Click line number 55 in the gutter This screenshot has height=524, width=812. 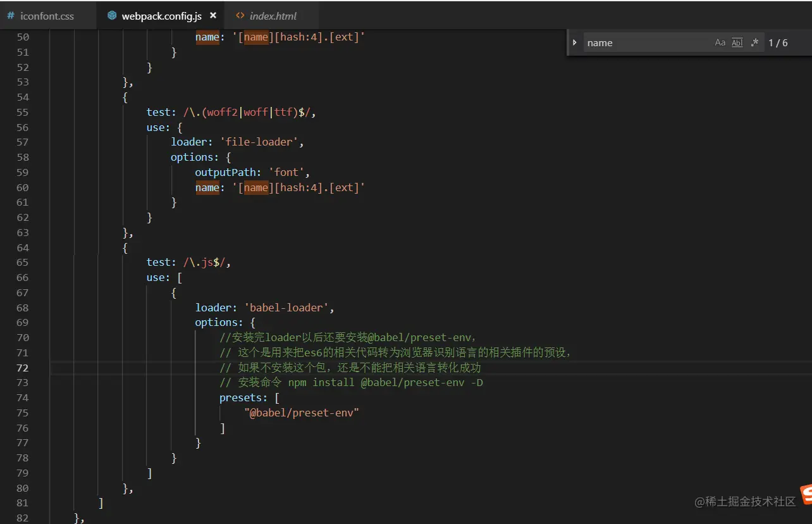point(22,112)
